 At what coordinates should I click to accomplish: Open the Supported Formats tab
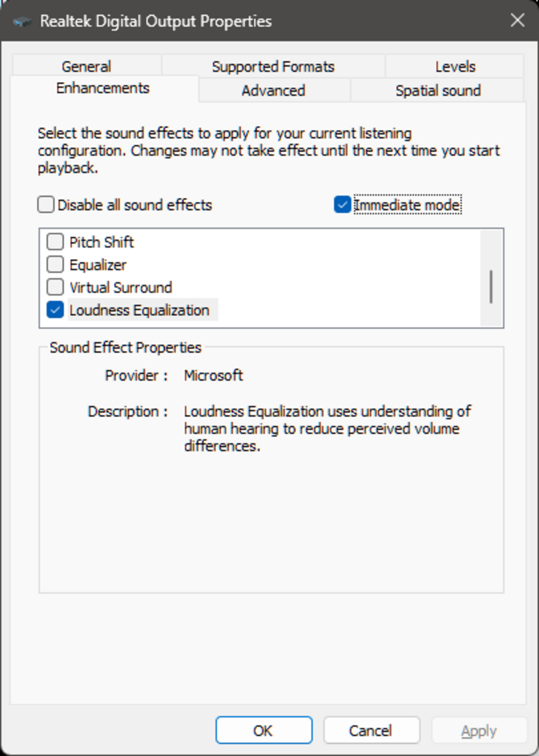[273, 66]
